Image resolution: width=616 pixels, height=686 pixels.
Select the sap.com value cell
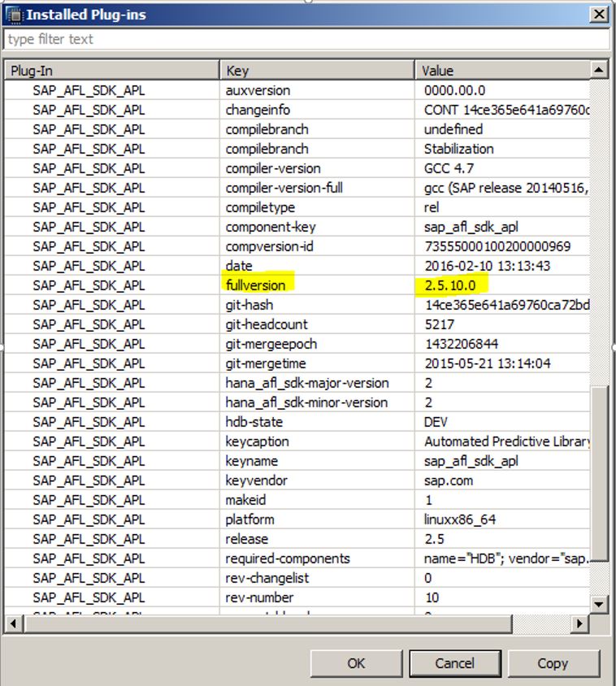[502, 480]
